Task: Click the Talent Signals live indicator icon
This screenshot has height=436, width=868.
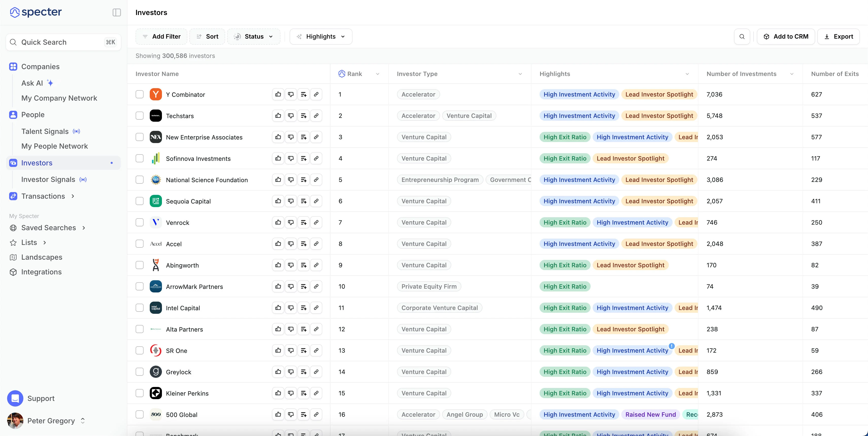Action: click(x=76, y=132)
